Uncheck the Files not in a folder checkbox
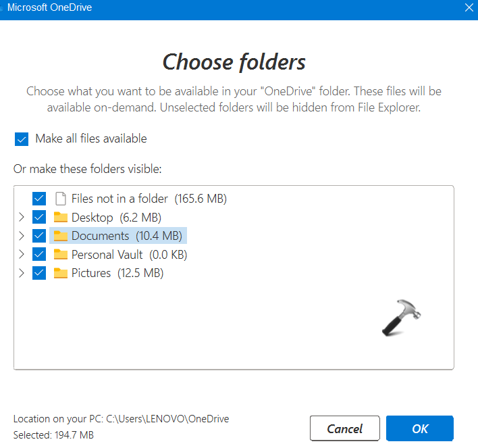478x448 pixels. tap(39, 199)
